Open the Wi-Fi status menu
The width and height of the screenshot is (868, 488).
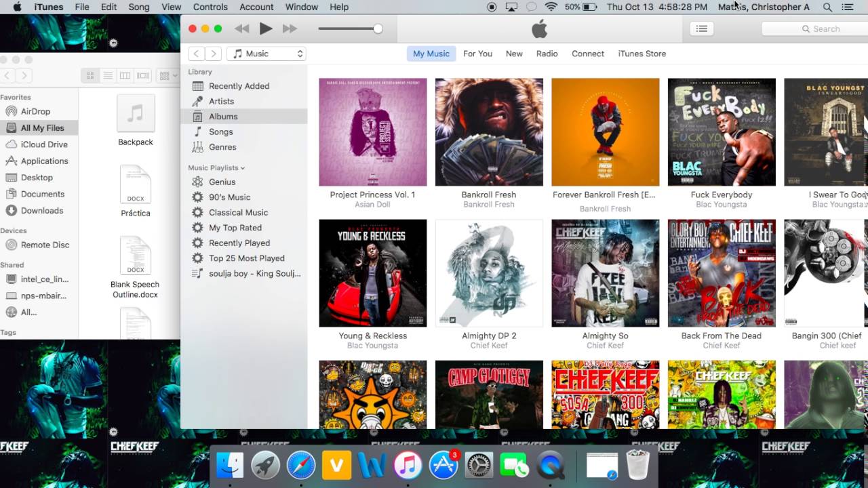551,7
